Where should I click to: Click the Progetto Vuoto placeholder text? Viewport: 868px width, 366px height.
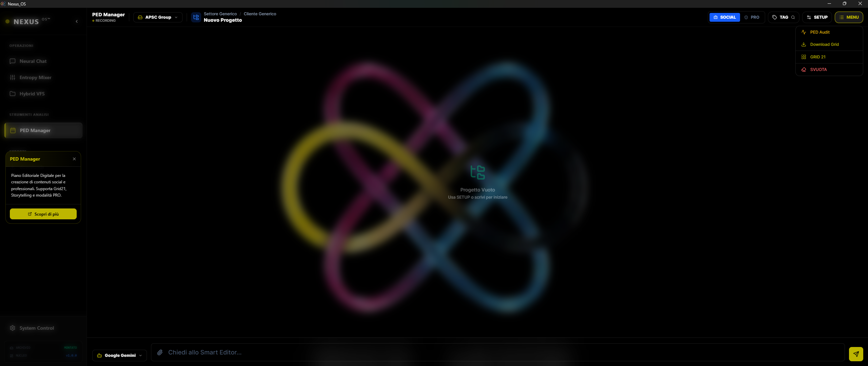tap(477, 190)
